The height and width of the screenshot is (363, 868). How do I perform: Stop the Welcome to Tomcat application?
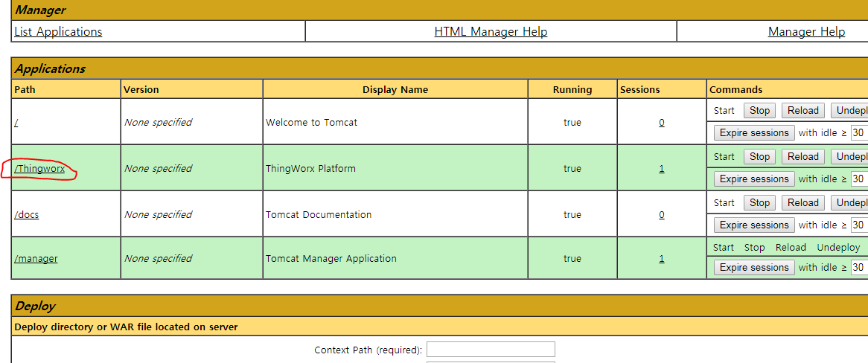(759, 111)
